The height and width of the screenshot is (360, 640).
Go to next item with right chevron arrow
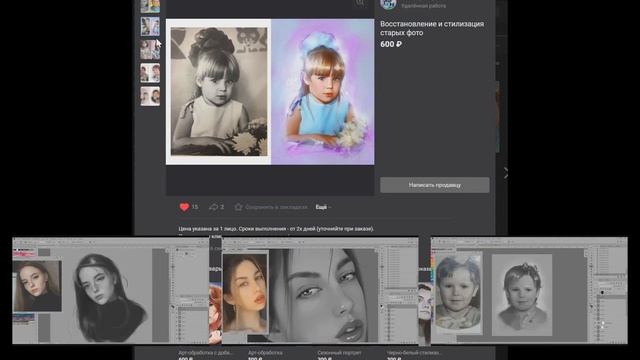point(506,173)
